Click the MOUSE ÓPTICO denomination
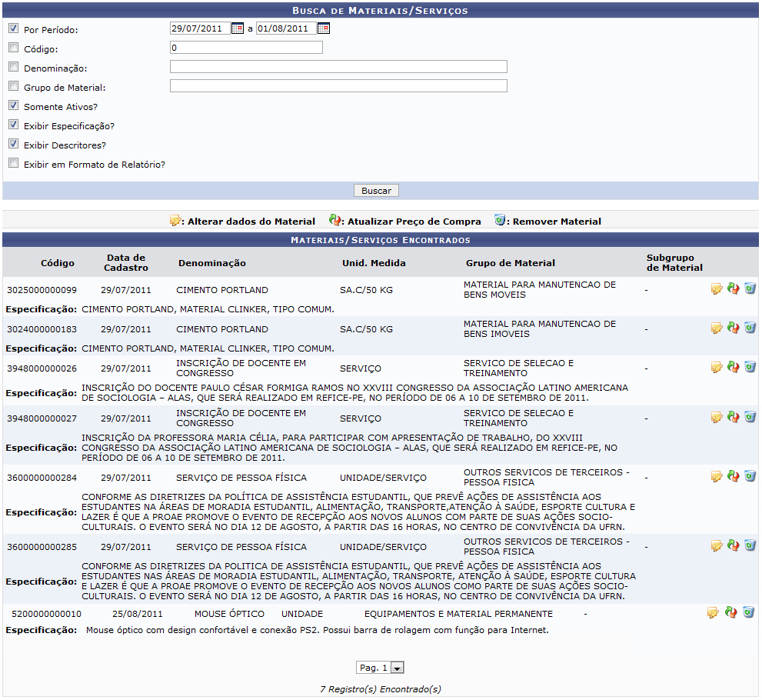762x700 pixels. pyautogui.click(x=229, y=614)
